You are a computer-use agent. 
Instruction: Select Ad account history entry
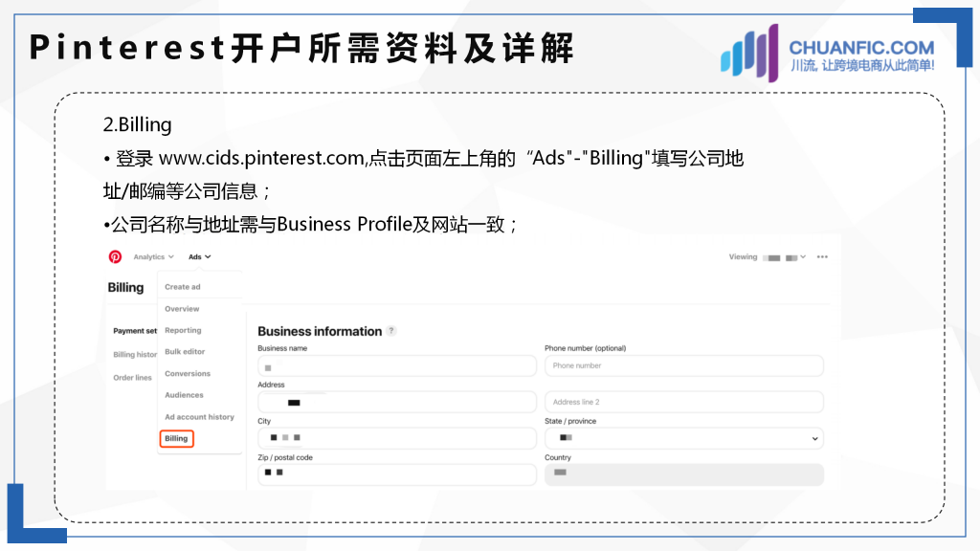[x=199, y=417]
